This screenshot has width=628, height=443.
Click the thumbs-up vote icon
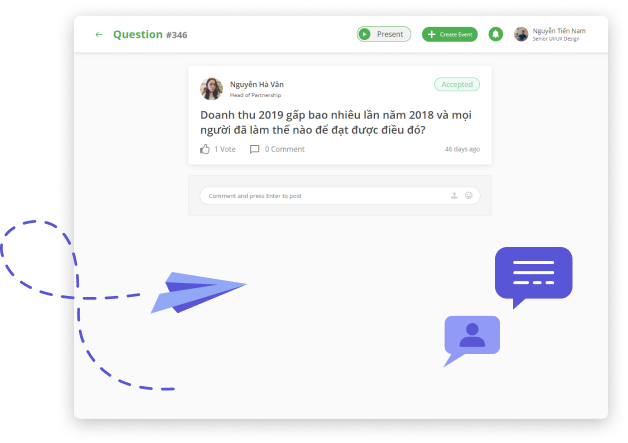205,149
